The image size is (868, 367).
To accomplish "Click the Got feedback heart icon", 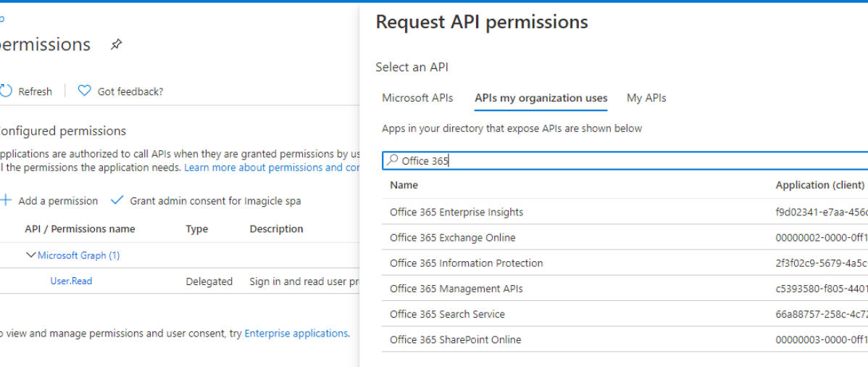I will pos(85,91).
